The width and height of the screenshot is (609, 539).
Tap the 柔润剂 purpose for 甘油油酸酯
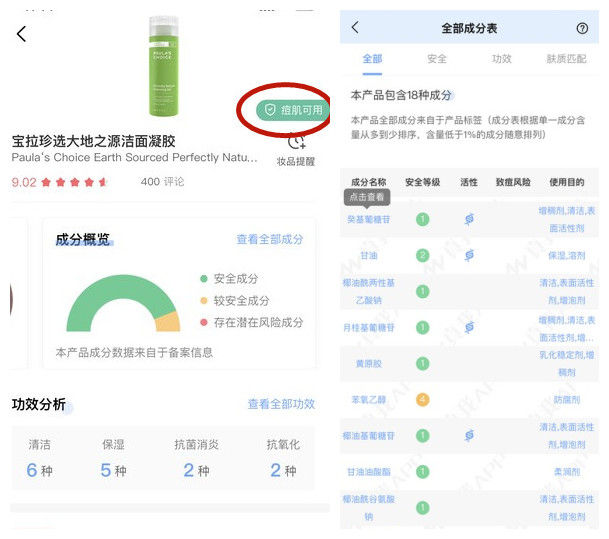pos(567,472)
